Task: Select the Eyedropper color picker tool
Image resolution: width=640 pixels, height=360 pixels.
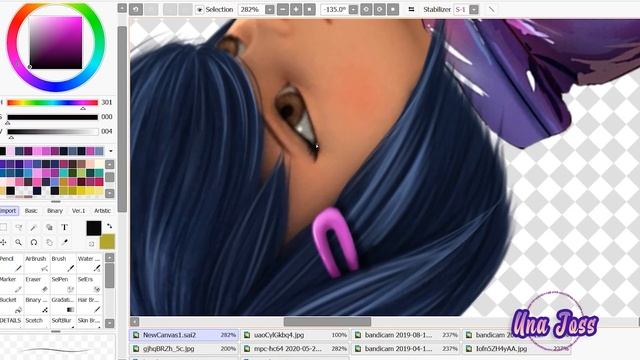Action: point(64,242)
